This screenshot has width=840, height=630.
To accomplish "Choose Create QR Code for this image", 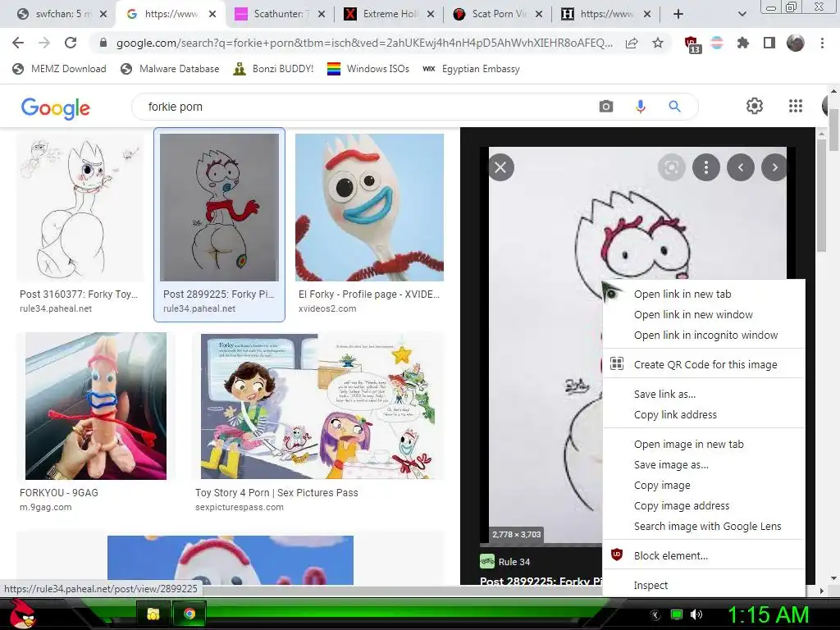I will point(704,364).
